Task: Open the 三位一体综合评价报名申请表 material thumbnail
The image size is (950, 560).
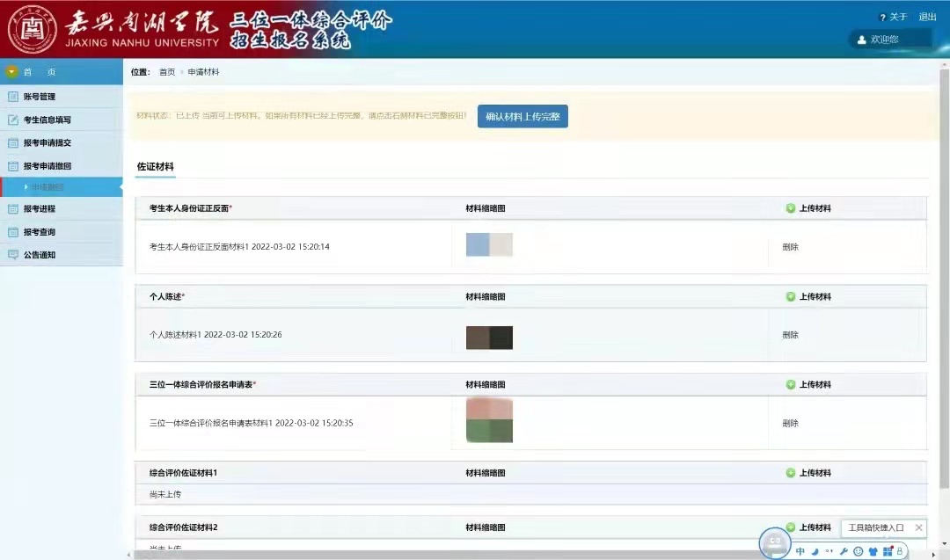Action: (489, 420)
